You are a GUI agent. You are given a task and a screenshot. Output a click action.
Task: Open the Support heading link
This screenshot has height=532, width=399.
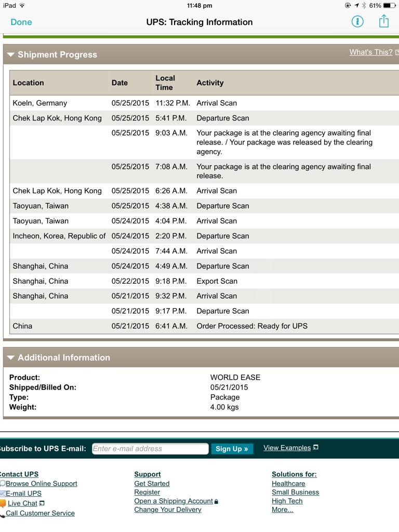(x=147, y=474)
